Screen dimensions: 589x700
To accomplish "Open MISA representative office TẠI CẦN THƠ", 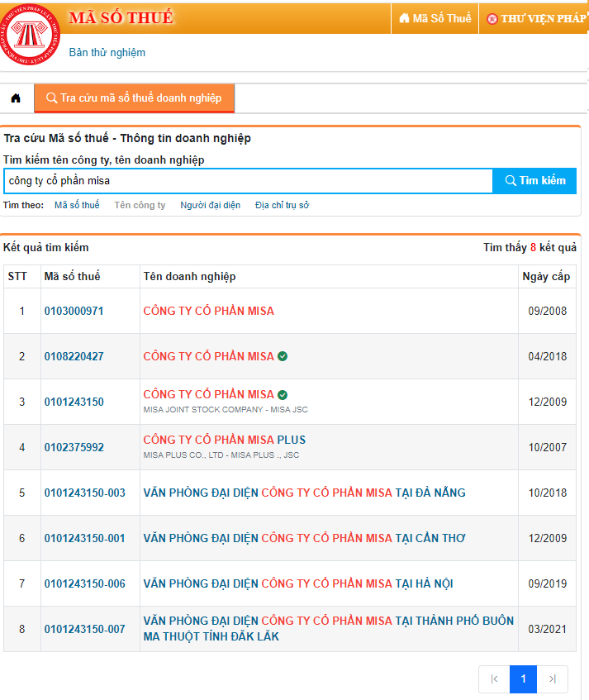I will (x=304, y=538).
